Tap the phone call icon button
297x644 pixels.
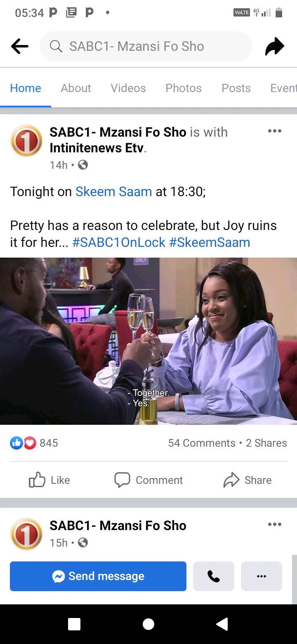click(214, 576)
